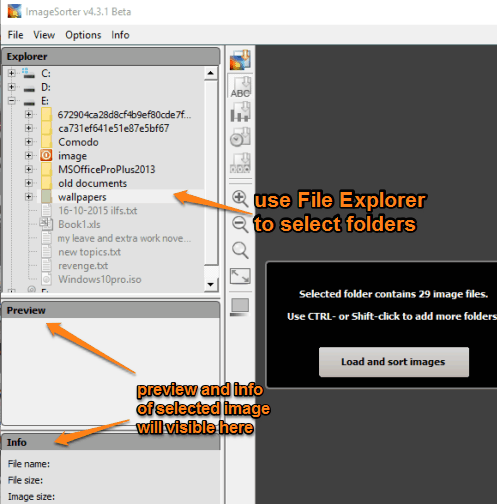This screenshot has height=504, width=497.
Task: Select the image folder in Explorer
Action: [72, 156]
